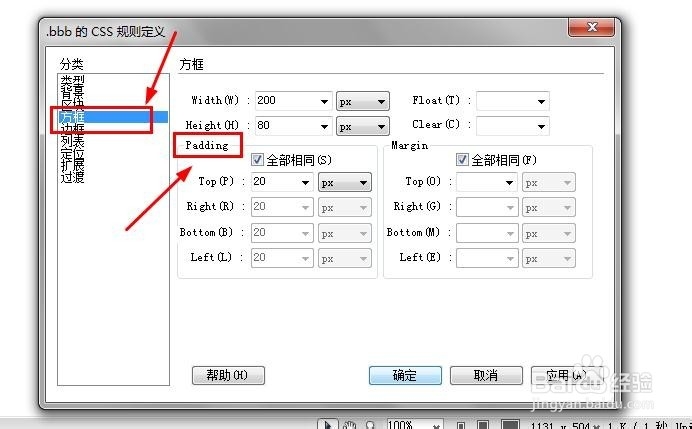692x429 pixels.
Task: Switch to desktop size view icon
Action: point(510,425)
